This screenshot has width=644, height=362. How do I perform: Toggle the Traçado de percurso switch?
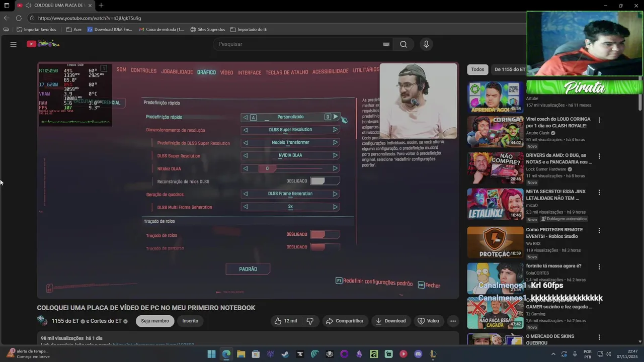(325, 247)
